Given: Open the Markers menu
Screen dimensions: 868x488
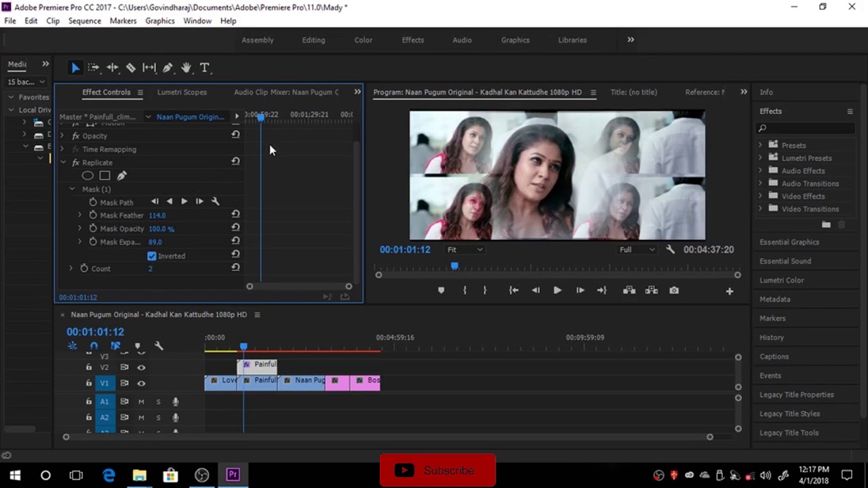Looking at the screenshot, I should 123,21.
